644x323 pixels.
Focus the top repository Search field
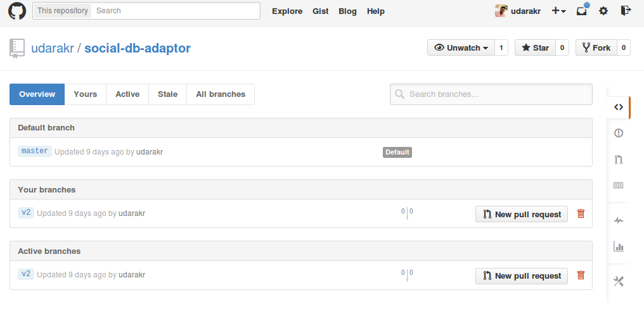176,11
